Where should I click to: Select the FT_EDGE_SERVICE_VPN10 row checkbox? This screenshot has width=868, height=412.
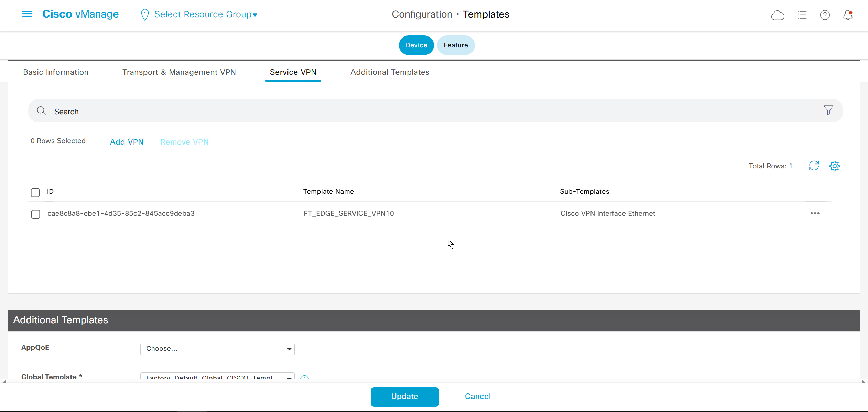35,214
